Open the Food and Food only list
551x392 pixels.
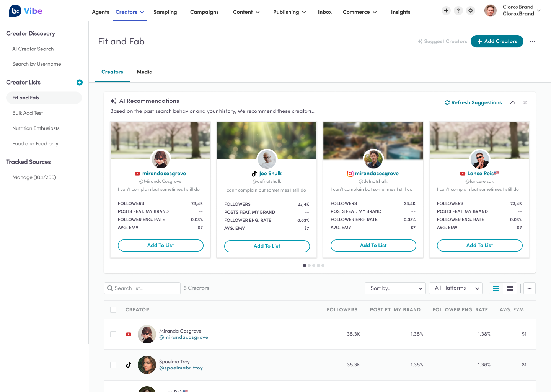pos(35,144)
